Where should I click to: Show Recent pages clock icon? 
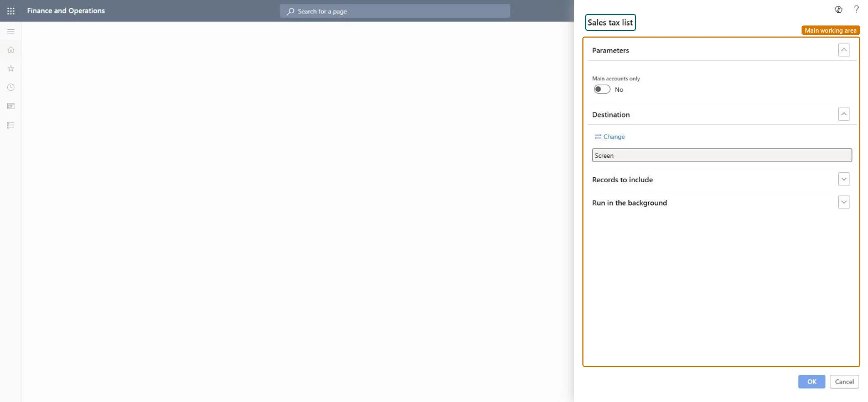click(x=11, y=87)
